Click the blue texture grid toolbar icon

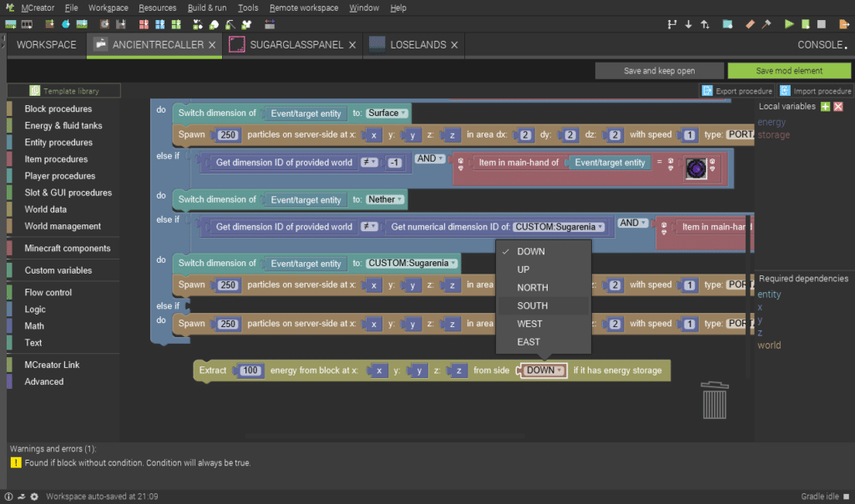pos(159,24)
